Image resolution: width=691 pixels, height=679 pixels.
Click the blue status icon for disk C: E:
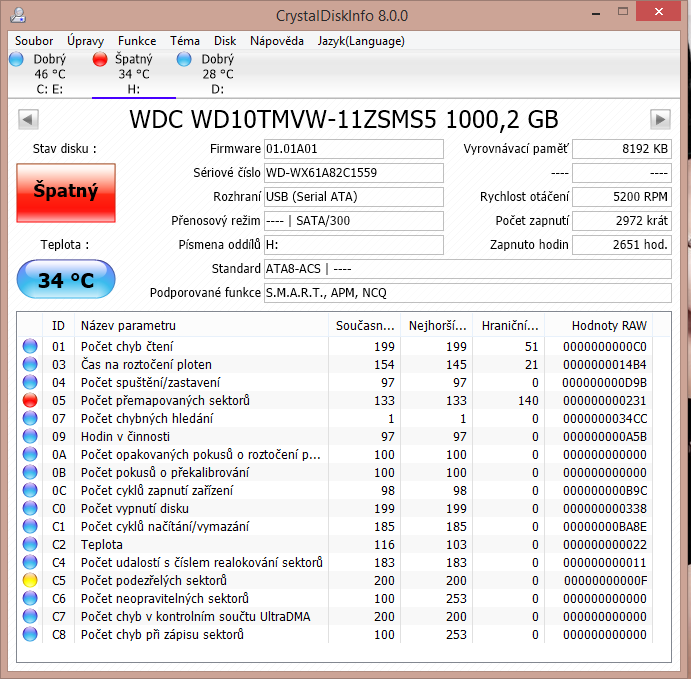[16, 60]
